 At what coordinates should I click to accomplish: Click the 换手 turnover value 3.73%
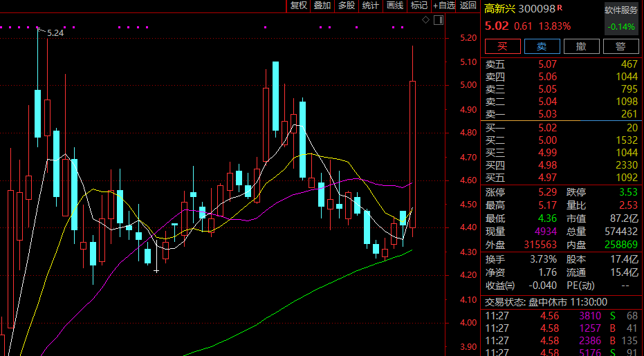pos(544,259)
